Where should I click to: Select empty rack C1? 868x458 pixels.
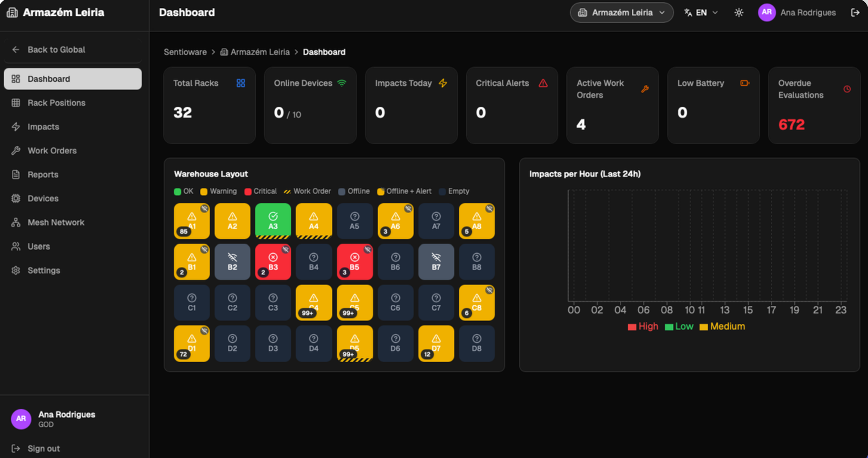point(192,303)
